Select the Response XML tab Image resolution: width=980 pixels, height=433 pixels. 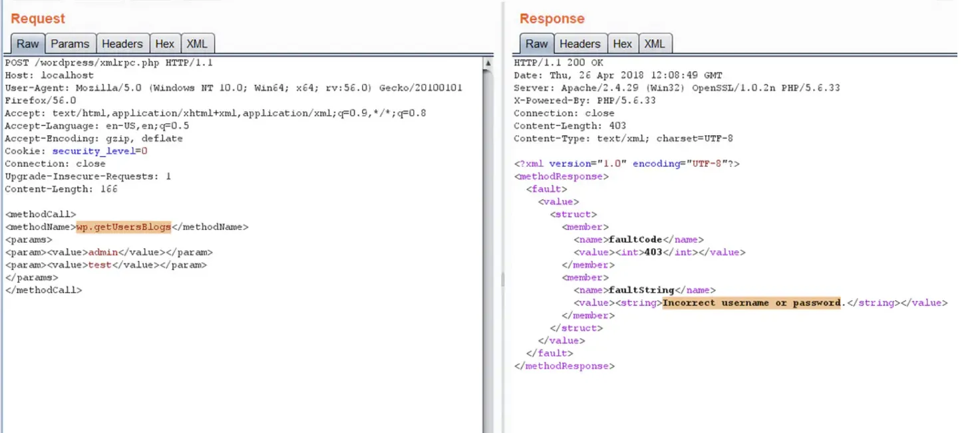click(655, 44)
